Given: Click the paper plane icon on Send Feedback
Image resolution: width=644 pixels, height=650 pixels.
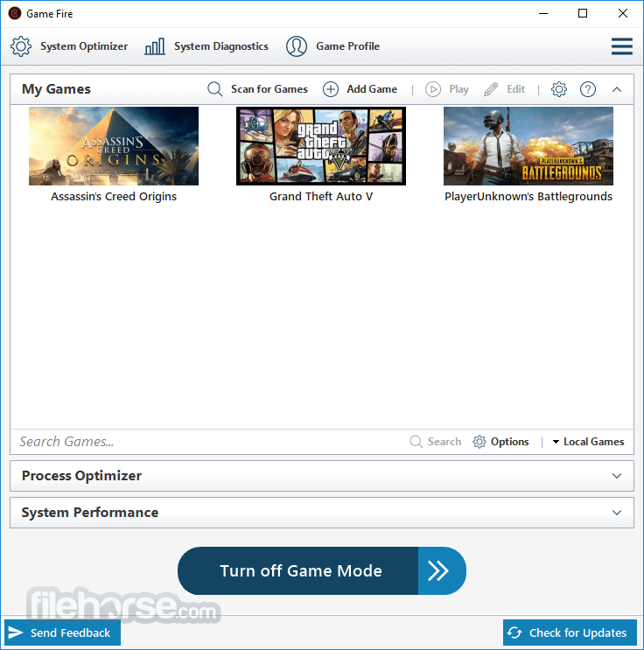Looking at the screenshot, I should 16,633.
